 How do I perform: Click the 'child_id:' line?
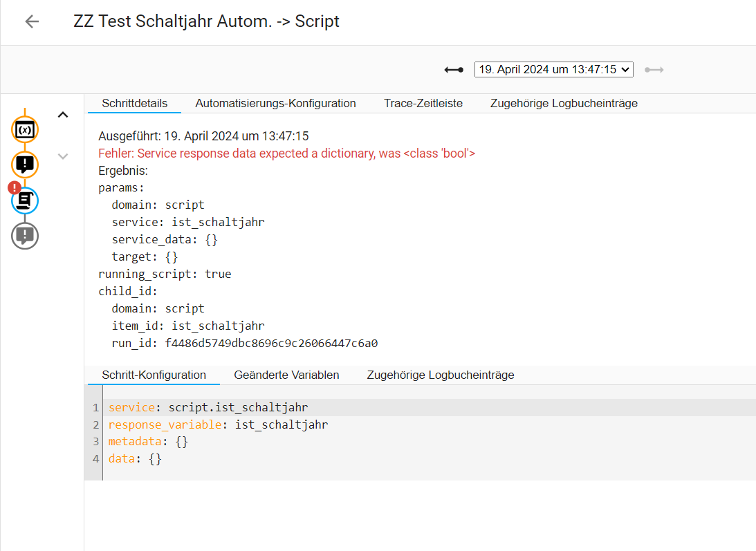click(x=128, y=292)
